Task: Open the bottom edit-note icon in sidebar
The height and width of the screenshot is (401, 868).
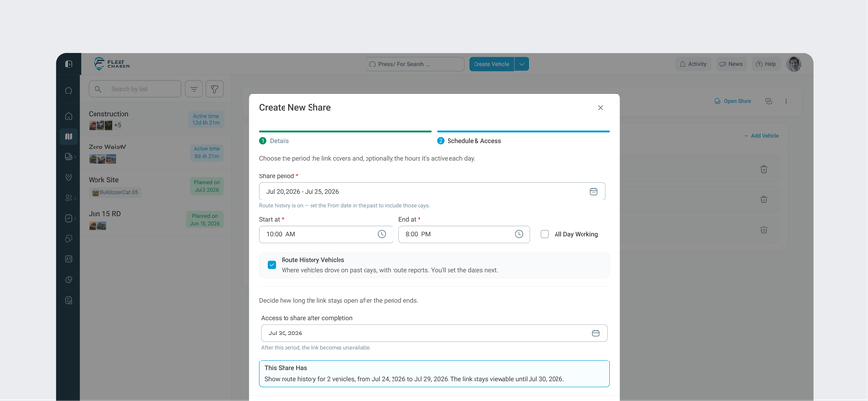Action: (68, 301)
